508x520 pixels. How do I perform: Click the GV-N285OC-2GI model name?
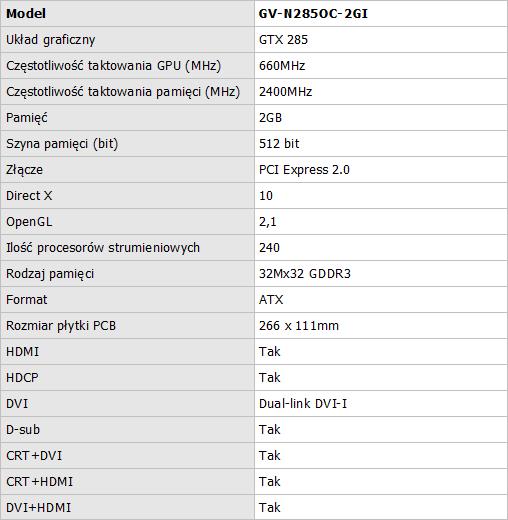(x=313, y=14)
